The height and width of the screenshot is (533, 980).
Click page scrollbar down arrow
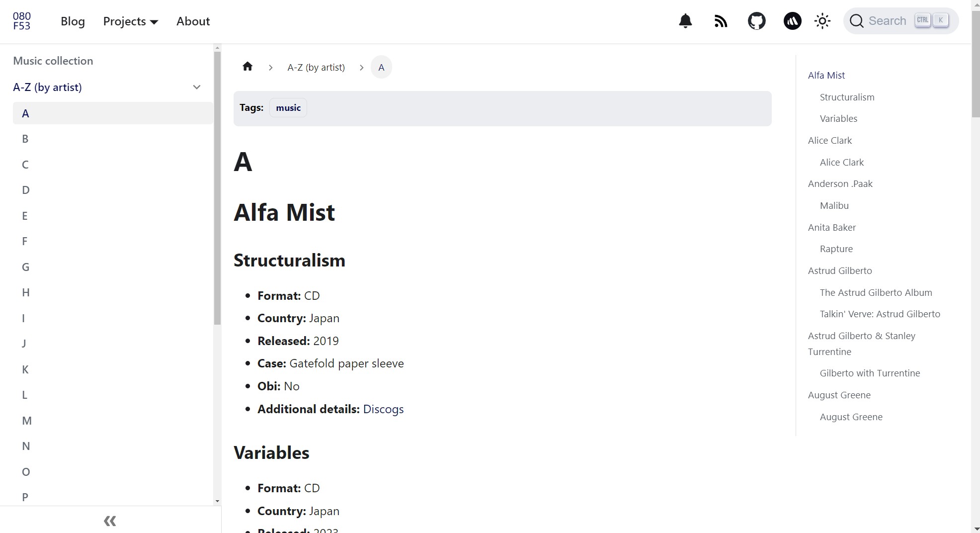(x=976, y=529)
